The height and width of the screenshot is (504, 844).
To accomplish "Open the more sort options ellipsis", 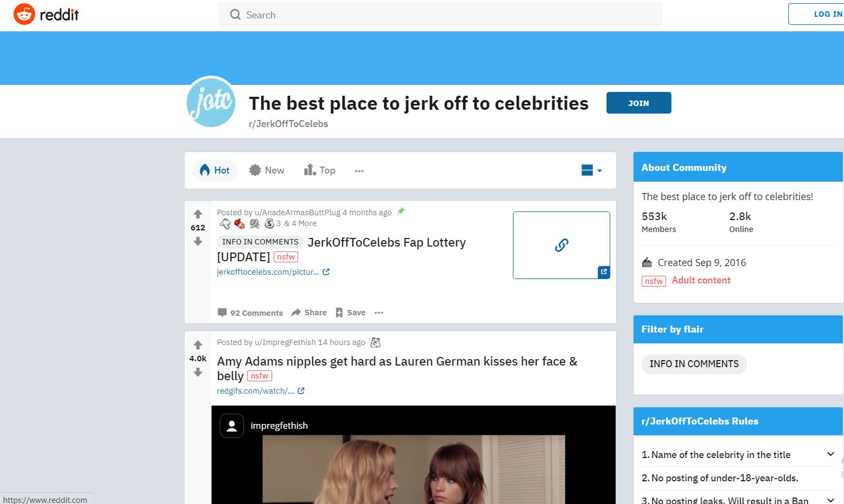I will [359, 171].
